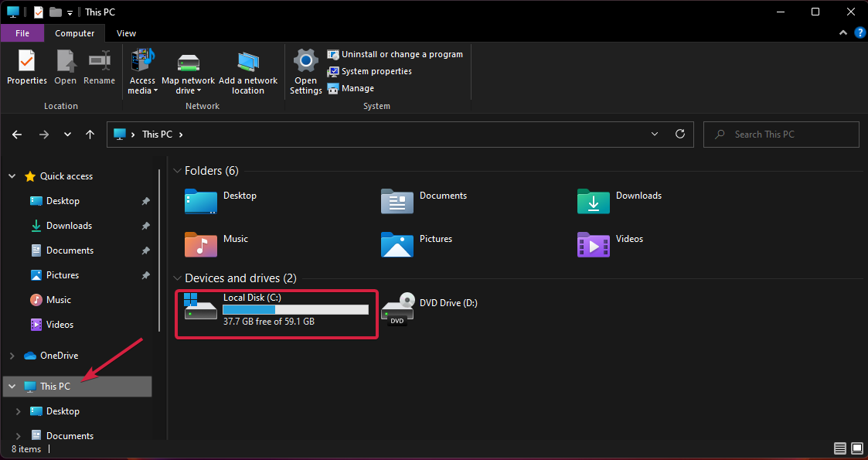Go back with the back arrow
The image size is (868, 460).
[17, 135]
